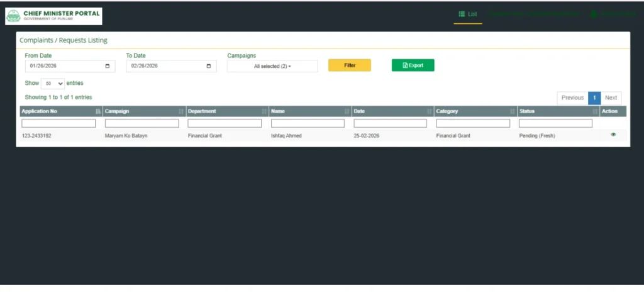Click the Next pagination button
Screen dimensions: 644x297
click(611, 98)
